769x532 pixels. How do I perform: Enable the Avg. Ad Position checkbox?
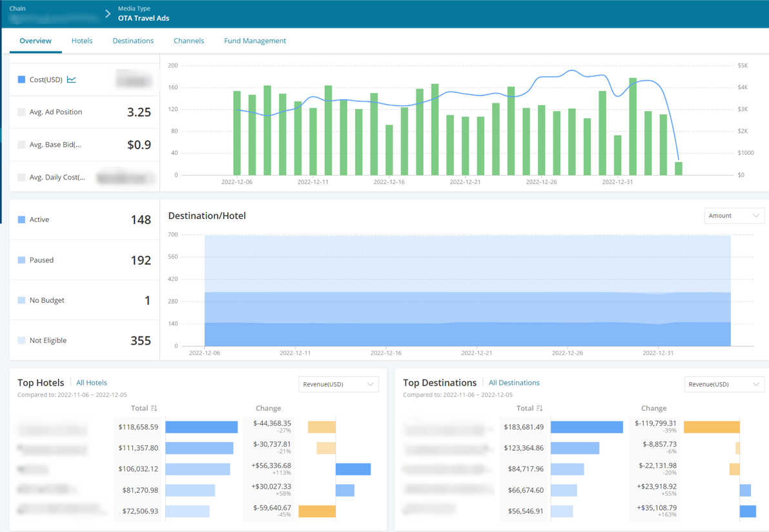tap(21, 112)
